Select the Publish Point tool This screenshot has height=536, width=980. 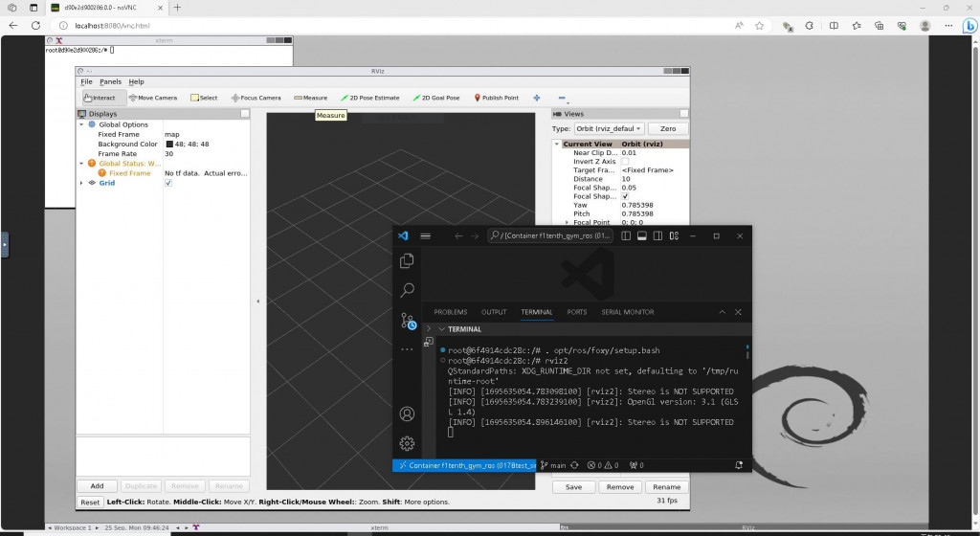497,98
